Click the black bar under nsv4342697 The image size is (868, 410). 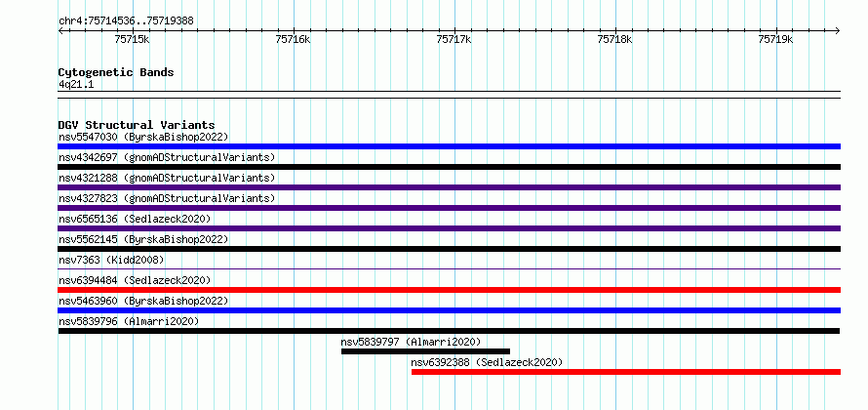tap(449, 167)
